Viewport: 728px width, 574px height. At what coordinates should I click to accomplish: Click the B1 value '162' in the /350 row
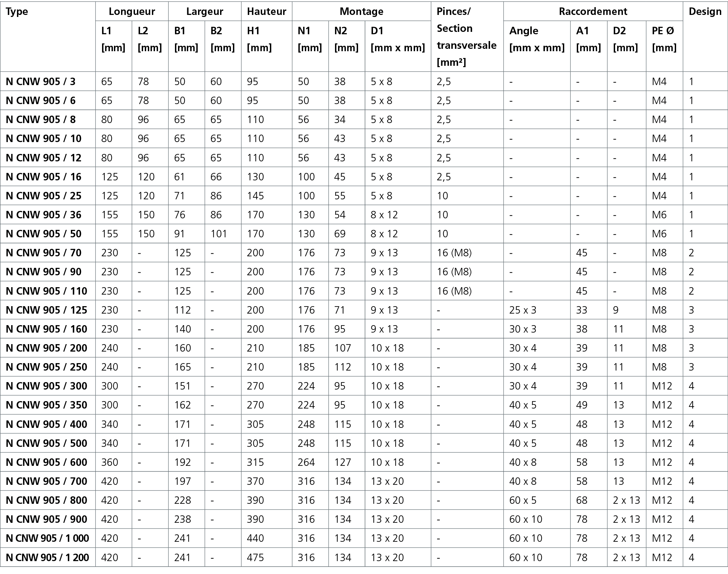point(183,405)
